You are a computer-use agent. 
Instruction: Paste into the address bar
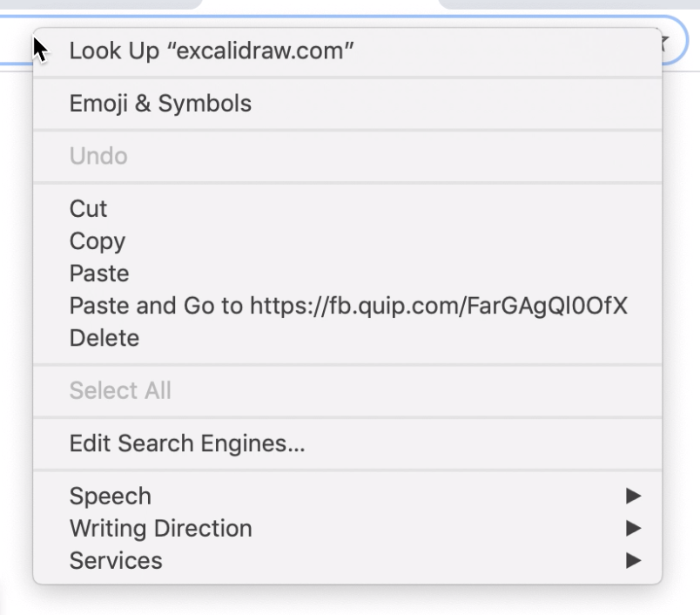(98, 273)
